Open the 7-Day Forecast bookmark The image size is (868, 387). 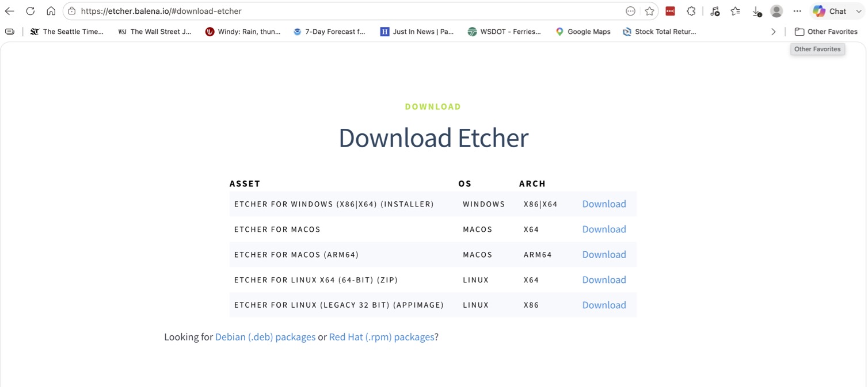click(329, 32)
